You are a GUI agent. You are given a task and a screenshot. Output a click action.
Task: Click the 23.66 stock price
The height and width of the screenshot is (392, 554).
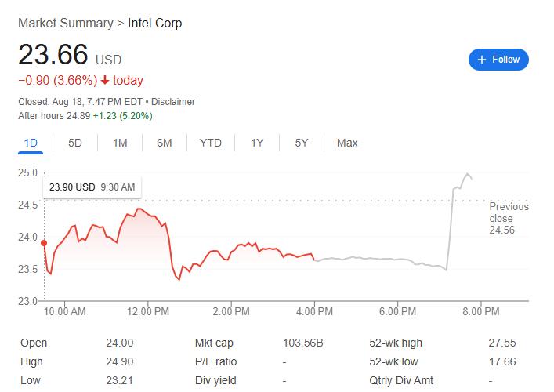(x=52, y=55)
